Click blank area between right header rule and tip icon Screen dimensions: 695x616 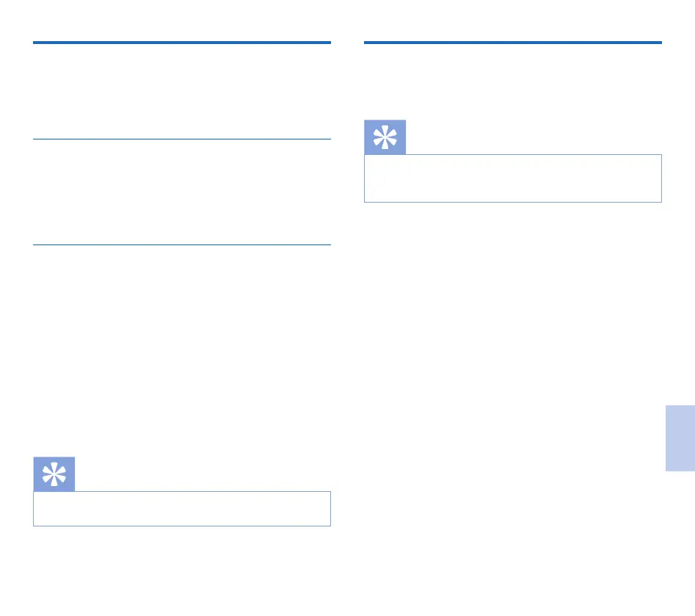(x=512, y=81)
